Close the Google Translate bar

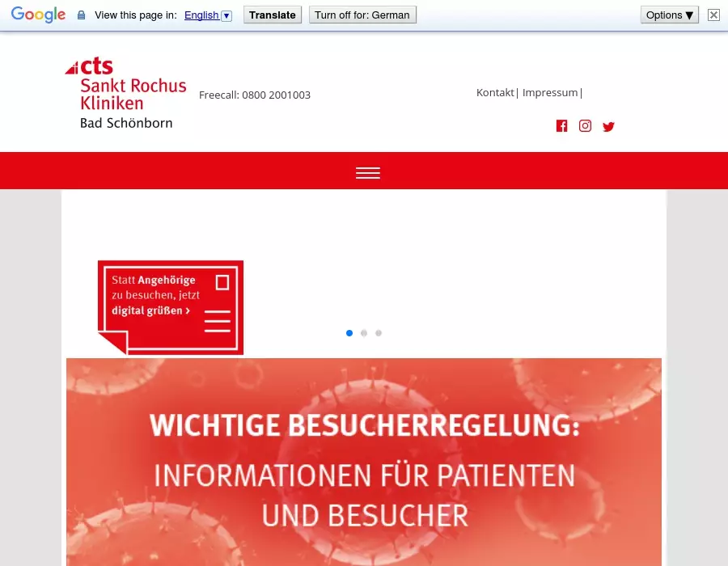click(x=713, y=15)
